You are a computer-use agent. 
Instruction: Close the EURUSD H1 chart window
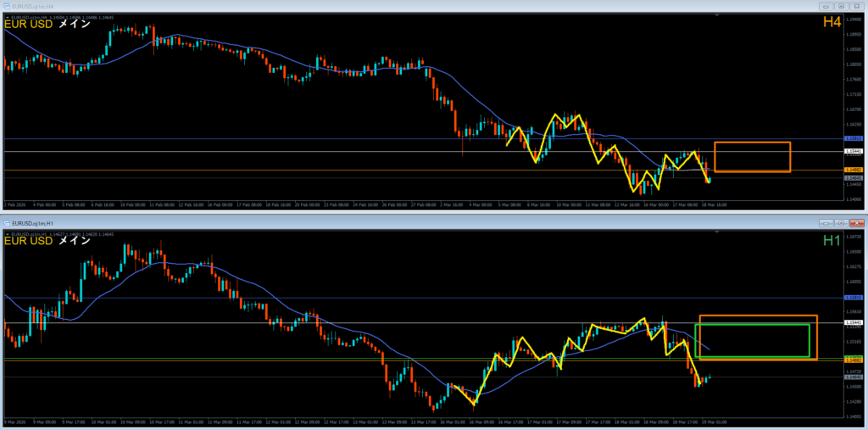click(856, 222)
